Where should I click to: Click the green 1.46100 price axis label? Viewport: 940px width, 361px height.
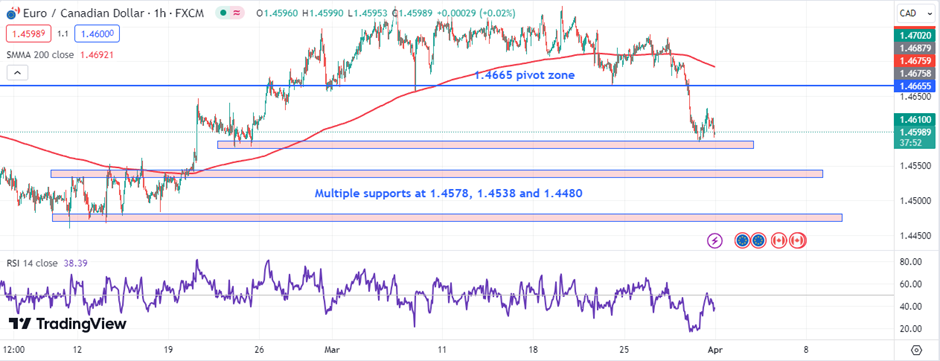(916, 120)
